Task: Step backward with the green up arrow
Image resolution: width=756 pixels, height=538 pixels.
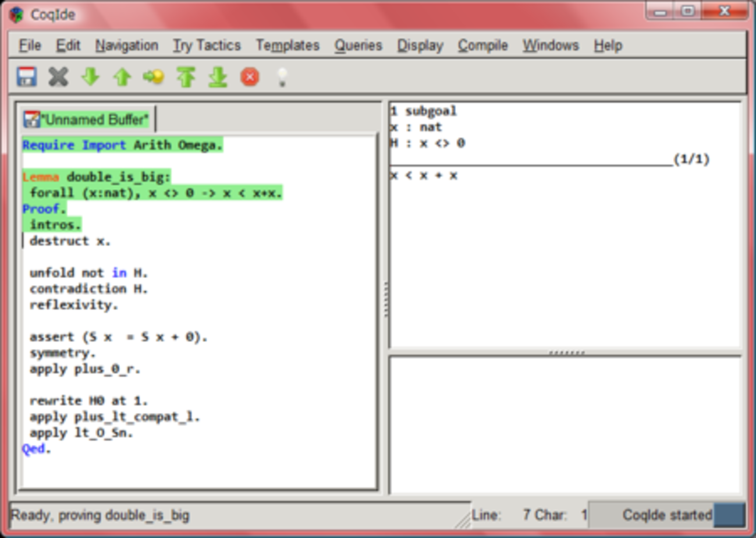Action: [122, 77]
